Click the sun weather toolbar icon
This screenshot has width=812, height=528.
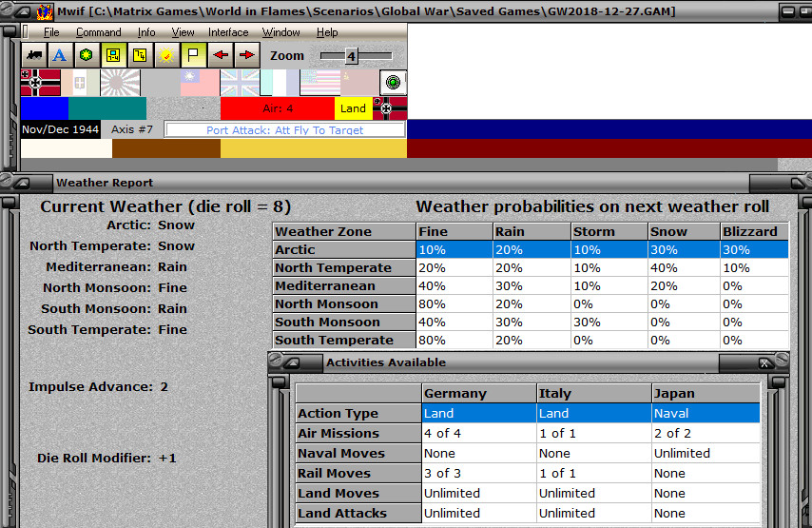click(166, 55)
